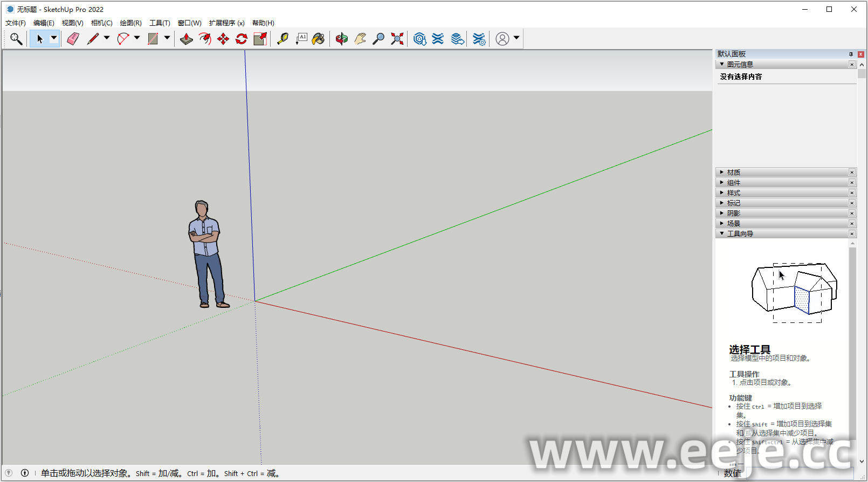Activate the Move tool
This screenshot has width=868, height=482.
[223, 39]
